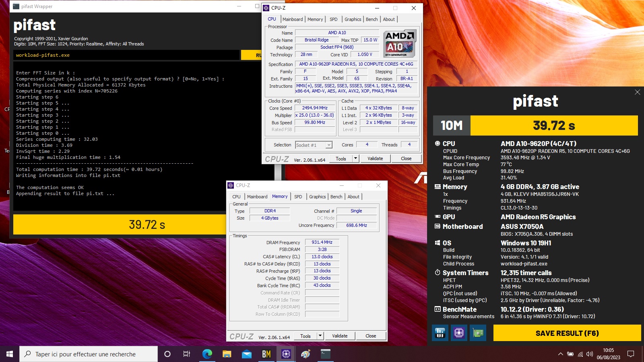Click Close button in the top CPU-Z window
Screen dimensions: 644x362
(406, 158)
